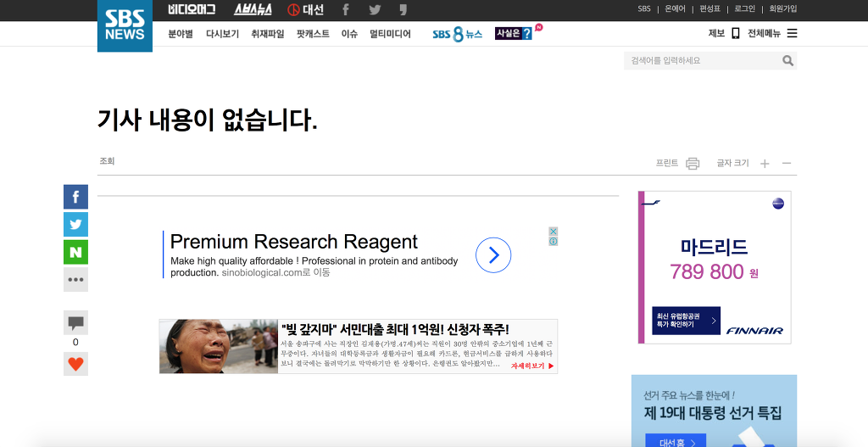The width and height of the screenshot is (868, 447).
Task: Click the 글자 크기 label
Action: click(x=732, y=163)
